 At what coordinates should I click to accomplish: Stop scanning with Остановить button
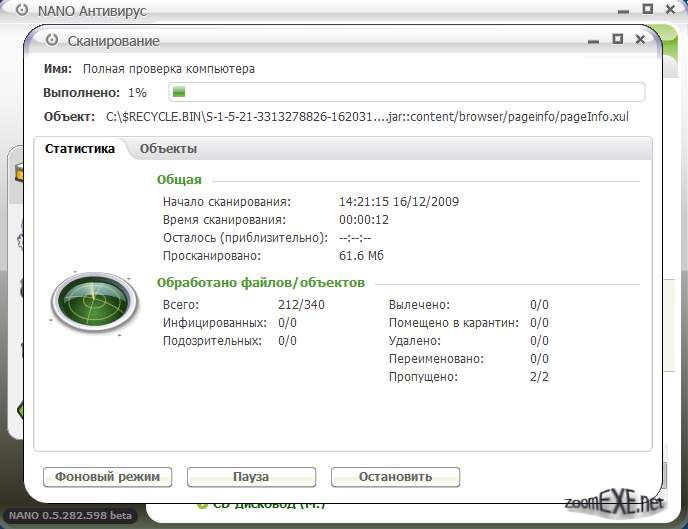395,477
